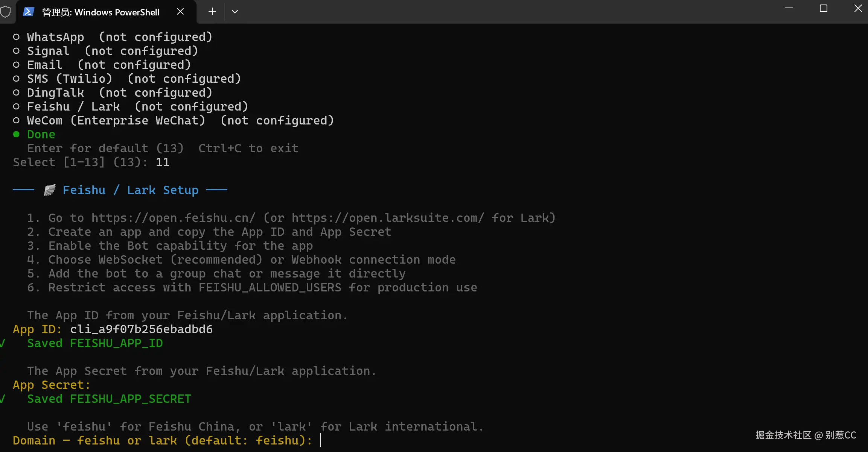This screenshot has width=868, height=452.
Task: Select the WhatsApp radio option
Action: click(16, 37)
